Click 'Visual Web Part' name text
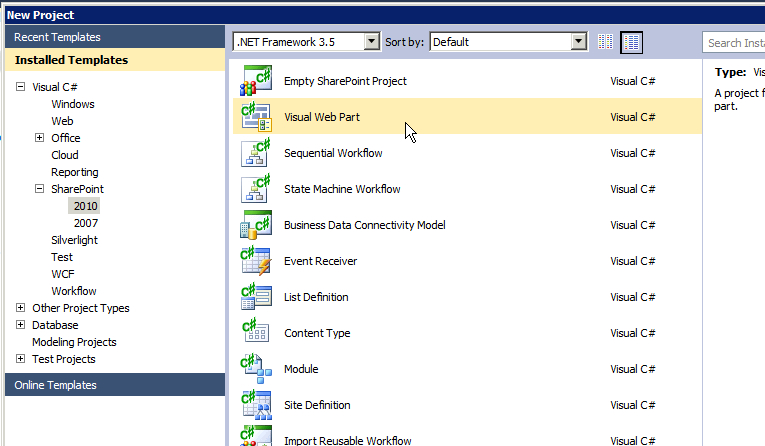The height and width of the screenshot is (446, 765). 322,117
